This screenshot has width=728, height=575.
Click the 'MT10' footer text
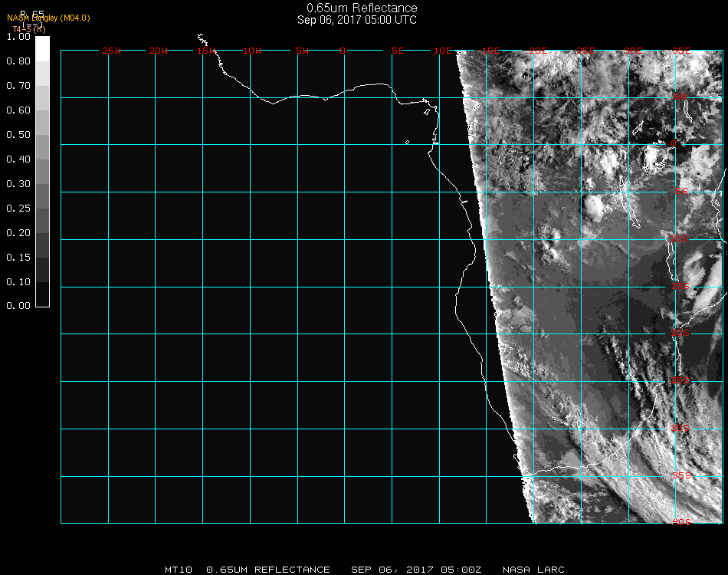(179, 570)
